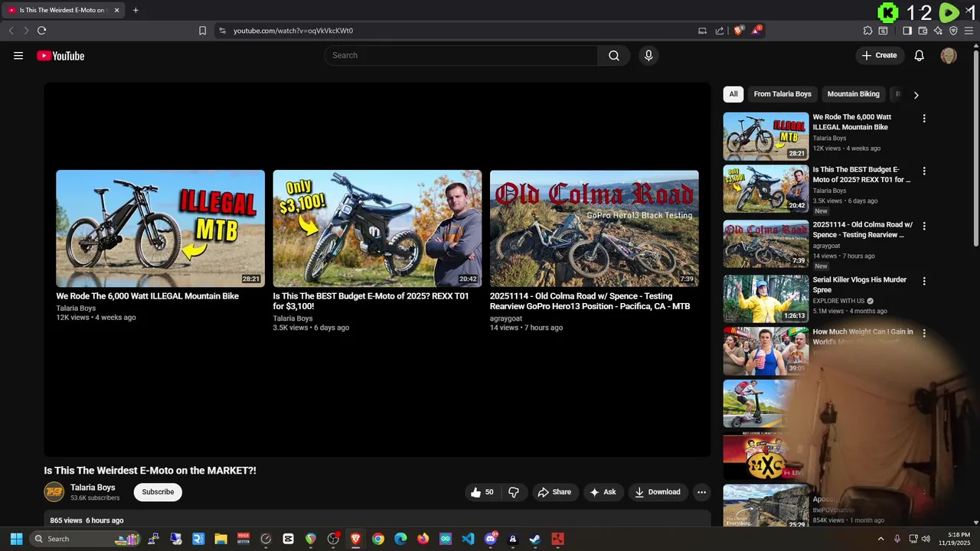The width and height of the screenshot is (980, 551).
Task: Start voice search with the microphone icon
Action: pos(648,55)
